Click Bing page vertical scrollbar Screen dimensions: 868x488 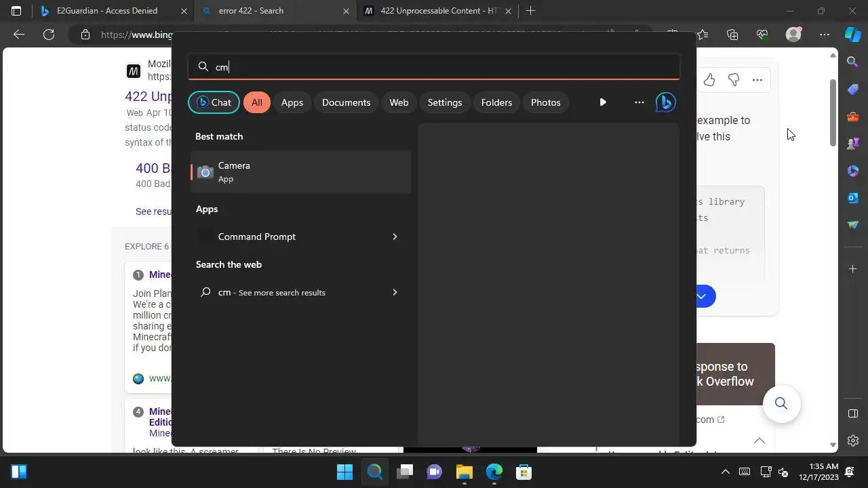point(833,113)
